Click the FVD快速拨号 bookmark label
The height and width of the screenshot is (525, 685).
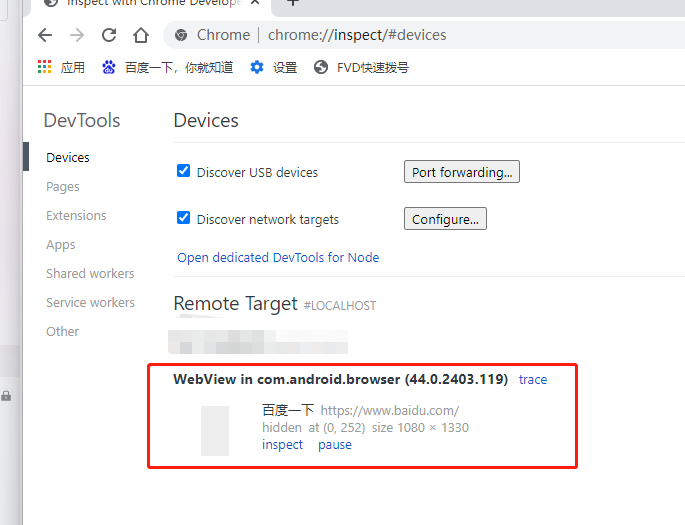pos(373,68)
